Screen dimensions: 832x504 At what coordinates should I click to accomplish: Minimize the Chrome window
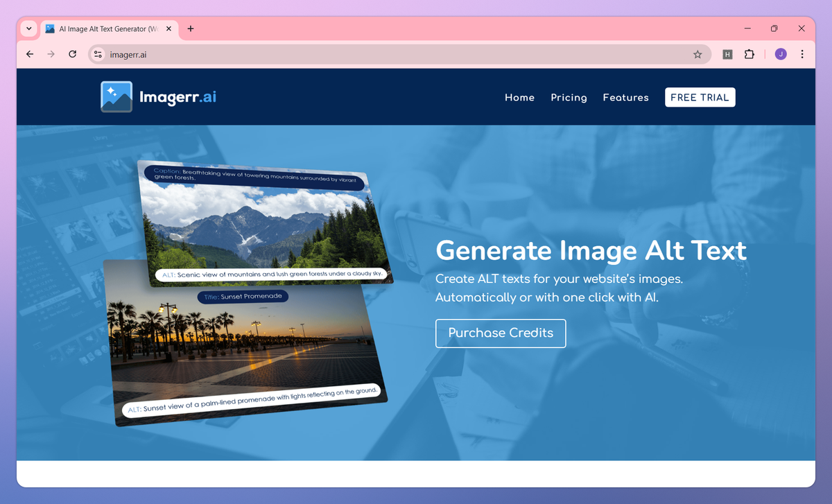pos(748,28)
